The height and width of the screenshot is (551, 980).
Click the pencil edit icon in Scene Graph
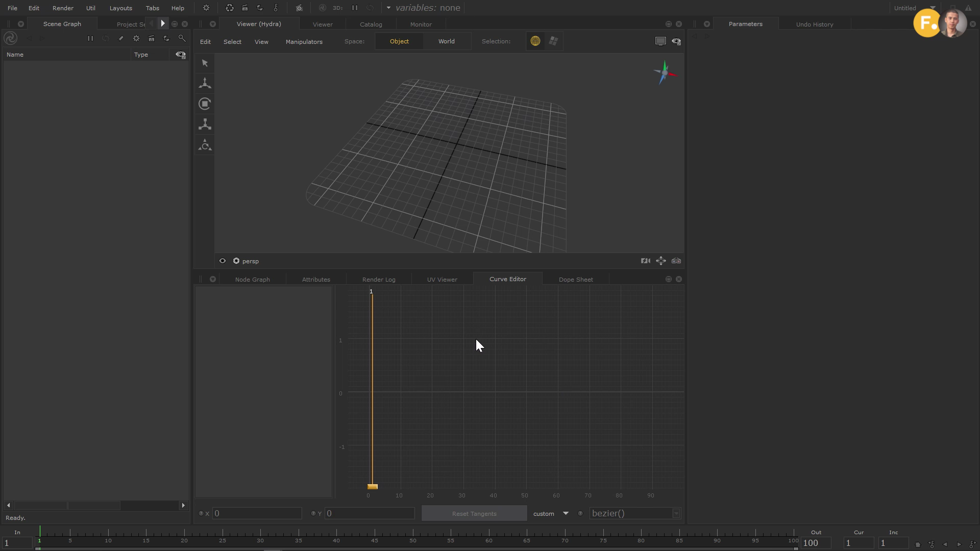[121, 38]
